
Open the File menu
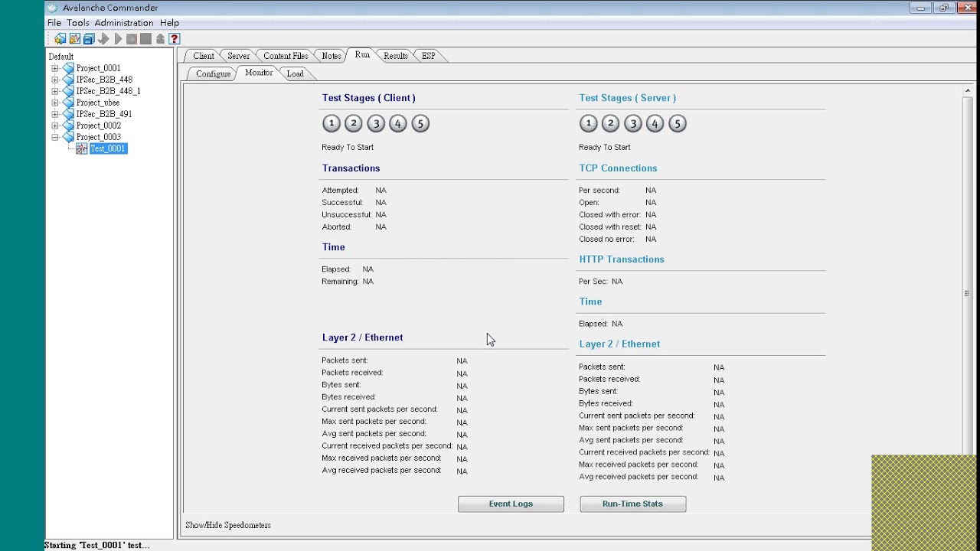54,23
